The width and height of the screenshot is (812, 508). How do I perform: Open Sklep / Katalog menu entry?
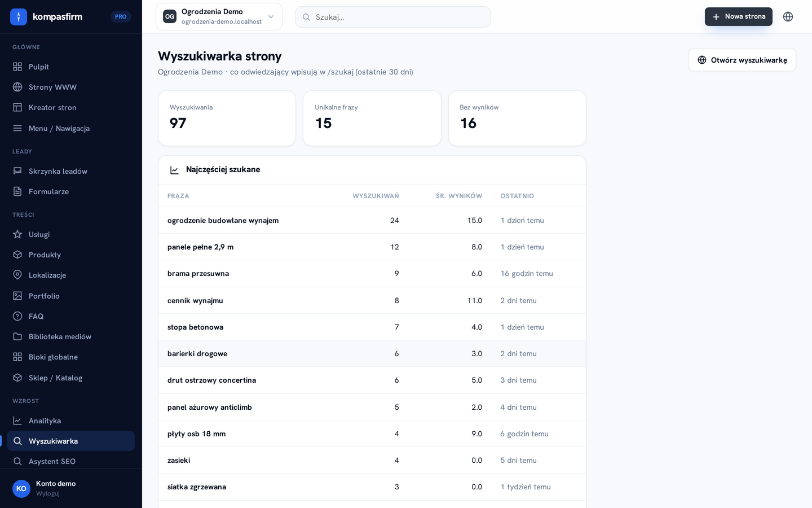point(71,378)
